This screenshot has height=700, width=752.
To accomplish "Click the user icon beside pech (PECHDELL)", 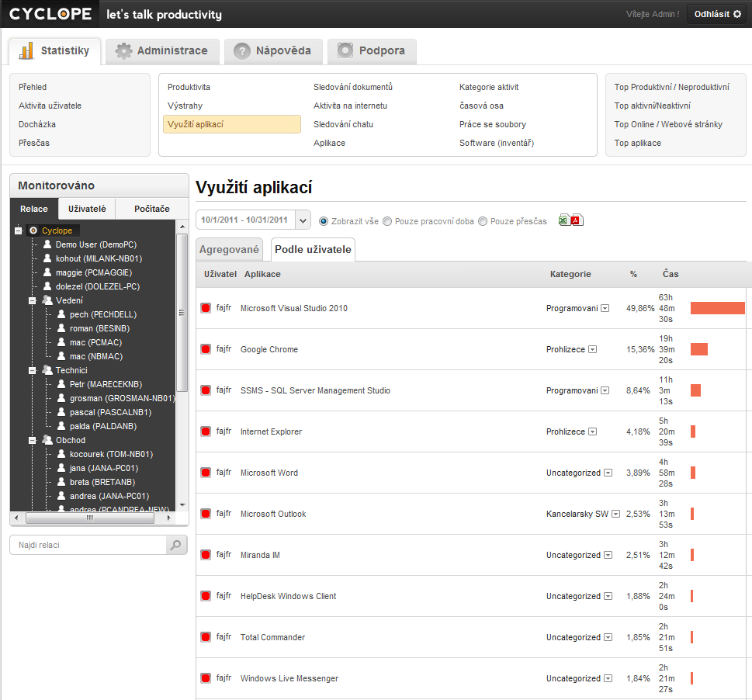I will (x=61, y=314).
